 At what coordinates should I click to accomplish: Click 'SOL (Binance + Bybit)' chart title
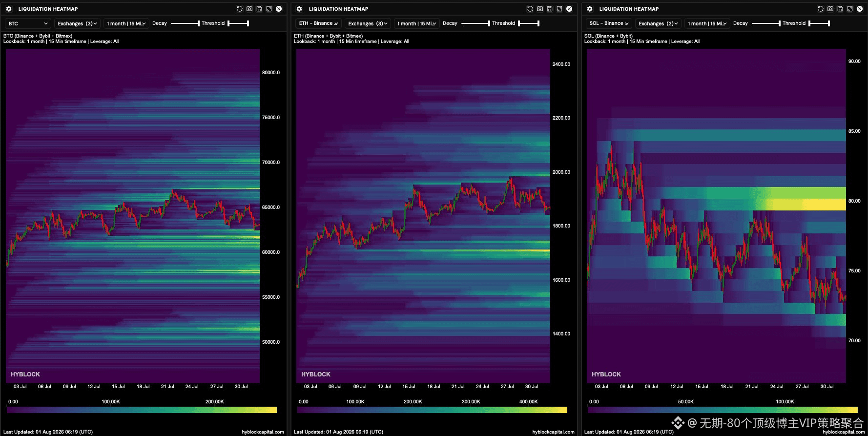608,36
